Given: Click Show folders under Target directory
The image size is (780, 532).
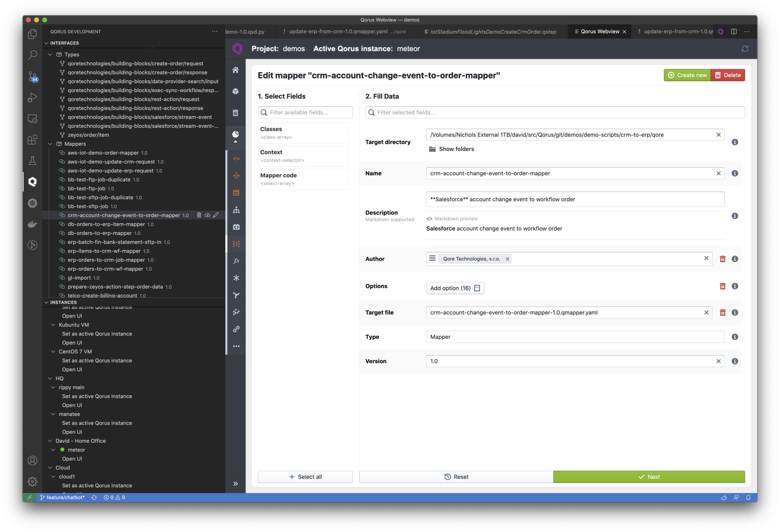Looking at the screenshot, I should (x=452, y=149).
